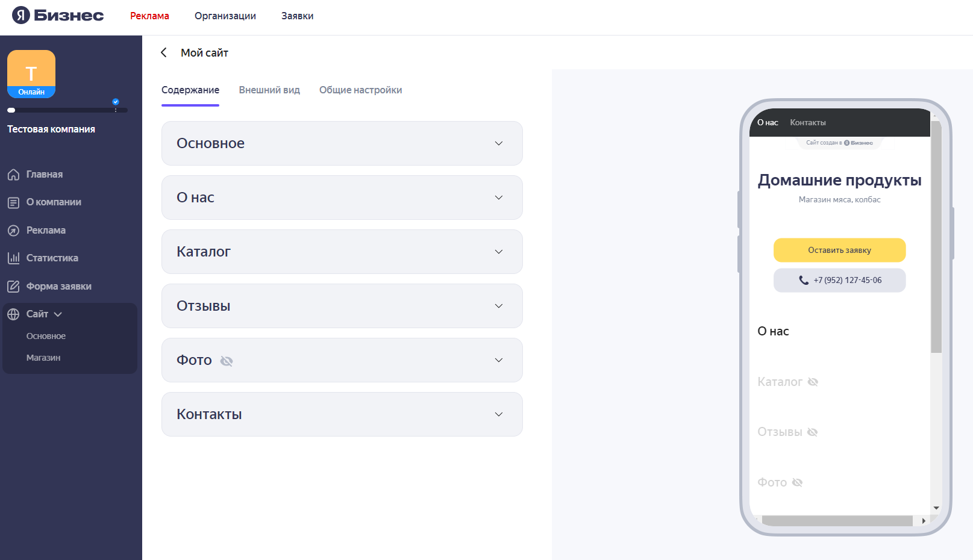Toggle the hidden eye icon on Фото section
The image size is (973, 560).
[x=227, y=361]
